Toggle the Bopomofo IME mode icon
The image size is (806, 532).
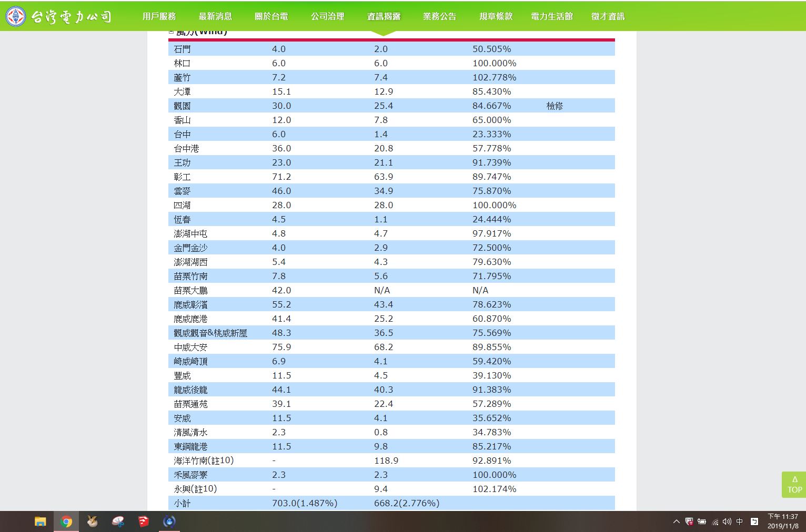[x=754, y=521]
